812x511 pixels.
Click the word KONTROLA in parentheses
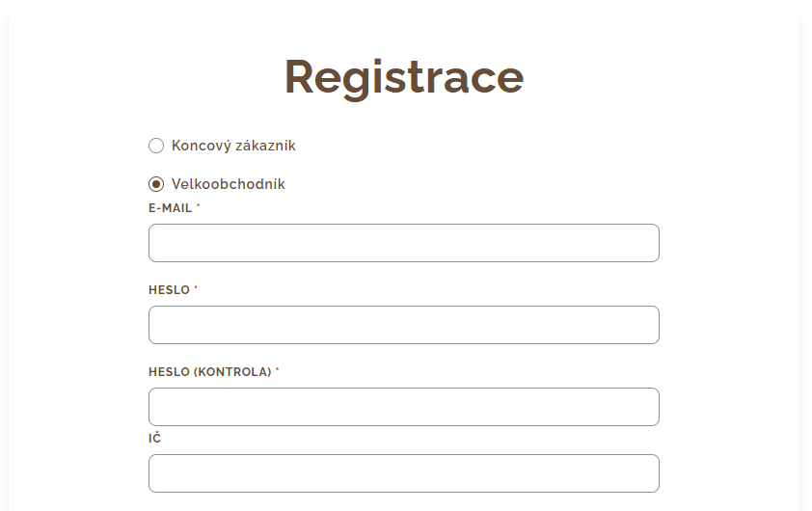click(x=232, y=372)
